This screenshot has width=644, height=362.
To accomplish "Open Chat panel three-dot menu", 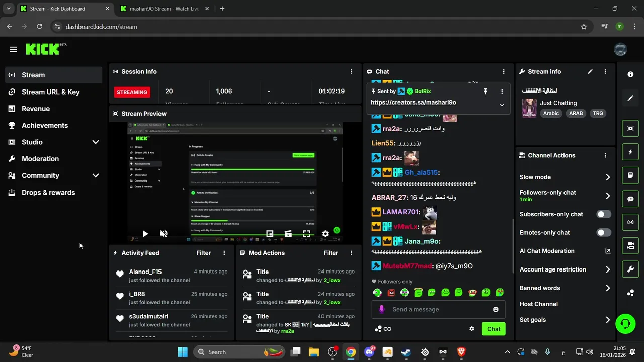I will coord(504,72).
